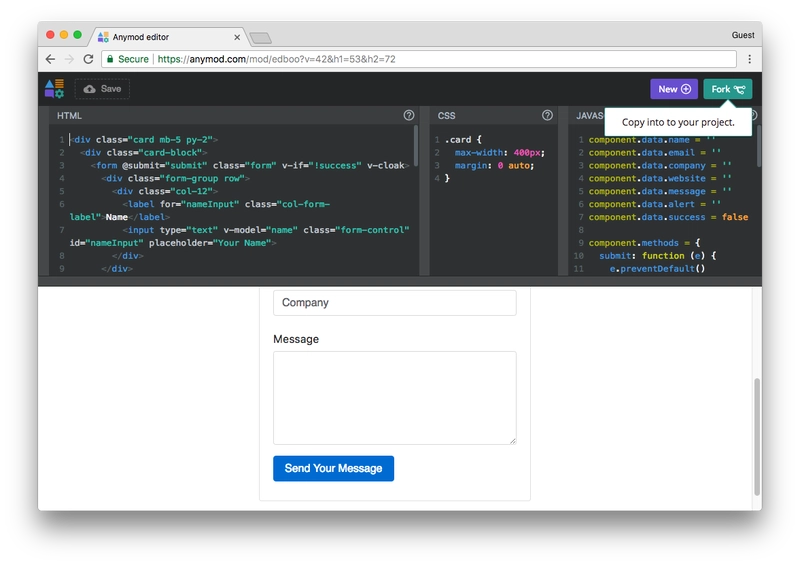Click the JavaScript editor scrollbar
This screenshot has height=565, width=800.
tap(759, 146)
